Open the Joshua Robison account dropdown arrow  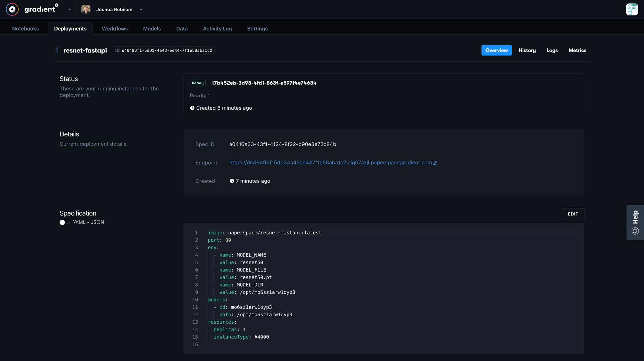[141, 10]
